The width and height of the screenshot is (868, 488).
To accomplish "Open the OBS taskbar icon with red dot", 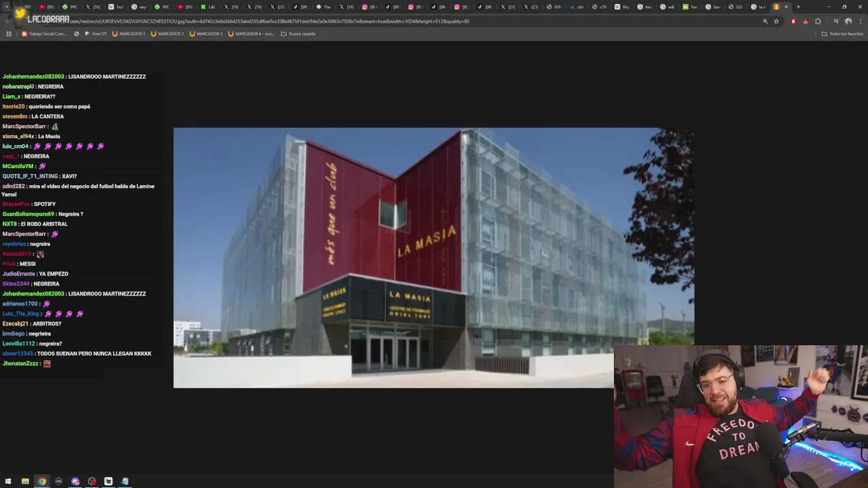I will (92, 481).
